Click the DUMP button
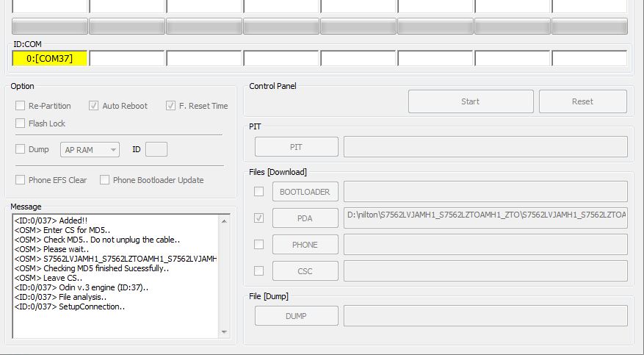 tap(296, 316)
